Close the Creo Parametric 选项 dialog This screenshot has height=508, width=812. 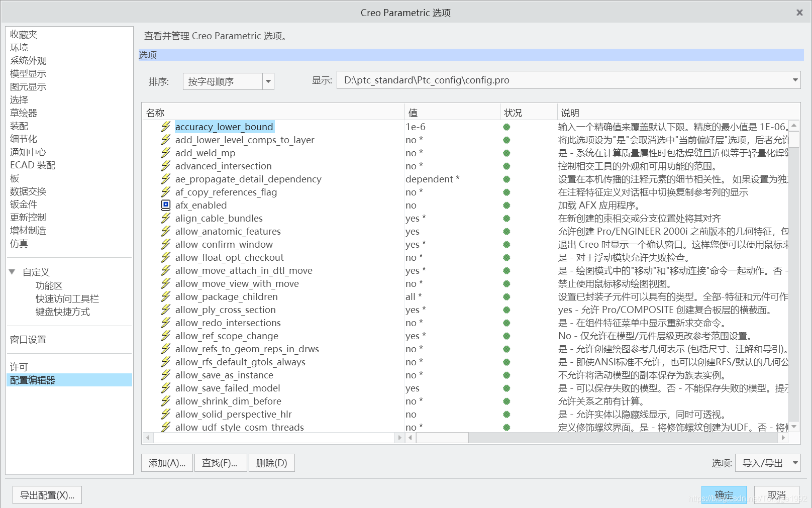(799, 13)
